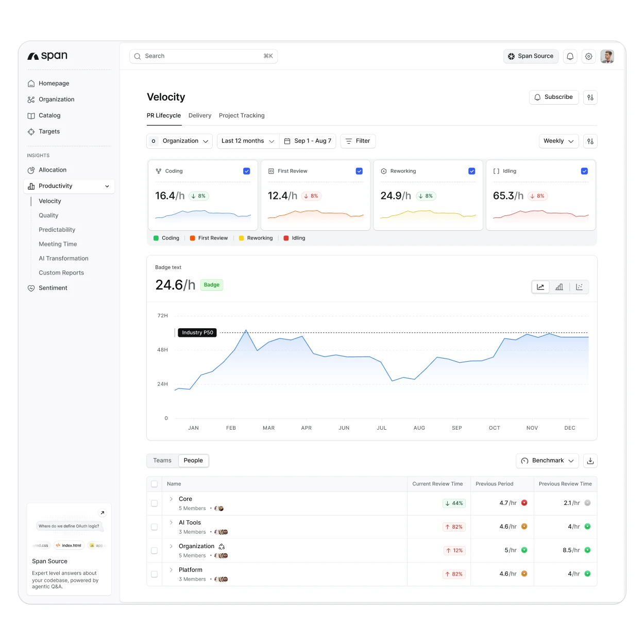Click the yellow Reworking legend swatch
Viewport: 644px width, 644px height.
point(241,238)
